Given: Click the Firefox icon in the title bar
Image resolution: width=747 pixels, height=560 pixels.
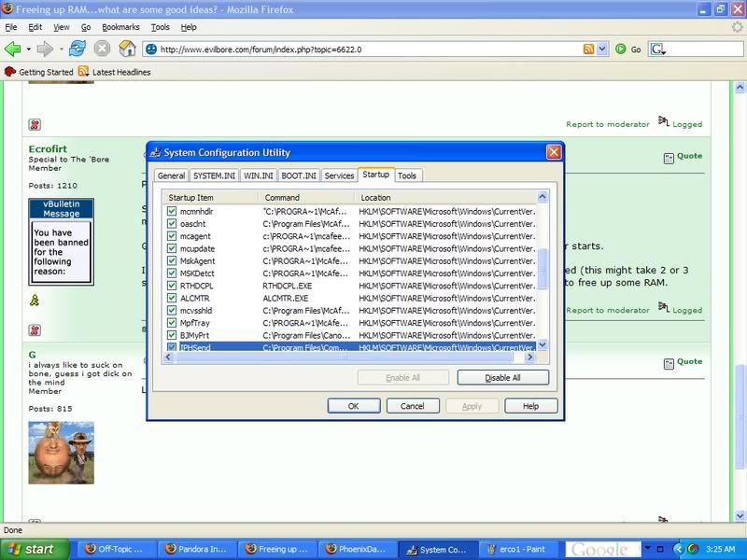Looking at the screenshot, I should tap(7, 8).
